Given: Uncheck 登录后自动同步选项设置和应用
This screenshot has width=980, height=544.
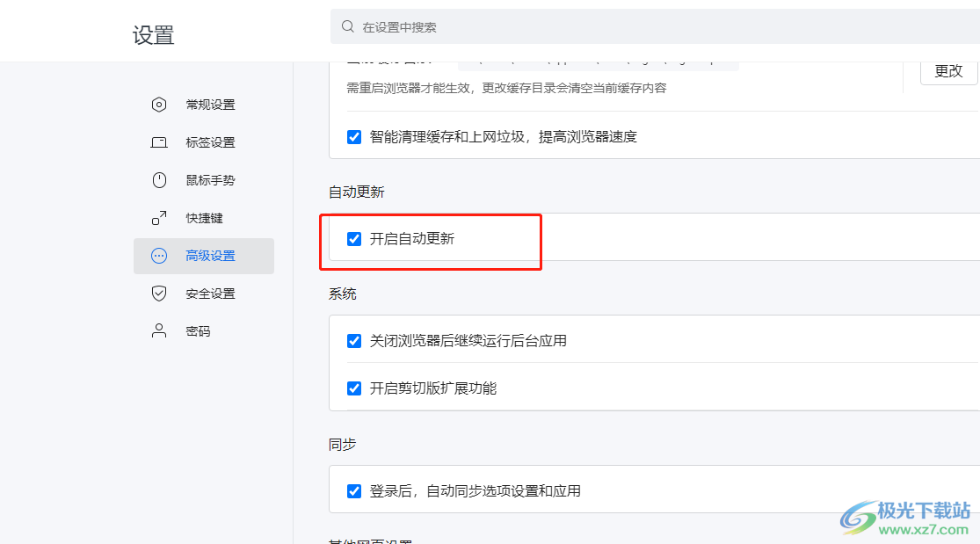Looking at the screenshot, I should click(x=354, y=490).
